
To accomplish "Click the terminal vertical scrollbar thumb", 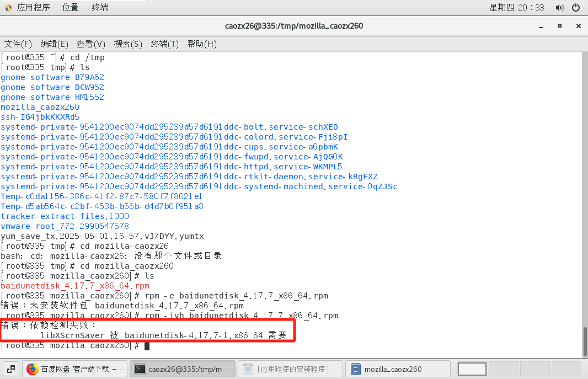I will [585, 342].
